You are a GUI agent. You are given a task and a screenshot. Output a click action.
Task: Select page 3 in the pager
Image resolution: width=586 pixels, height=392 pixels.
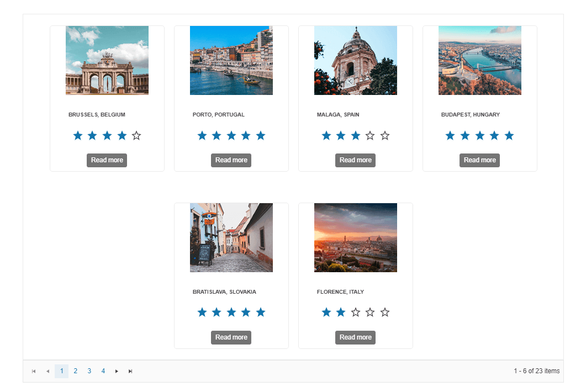pyautogui.click(x=89, y=371)
